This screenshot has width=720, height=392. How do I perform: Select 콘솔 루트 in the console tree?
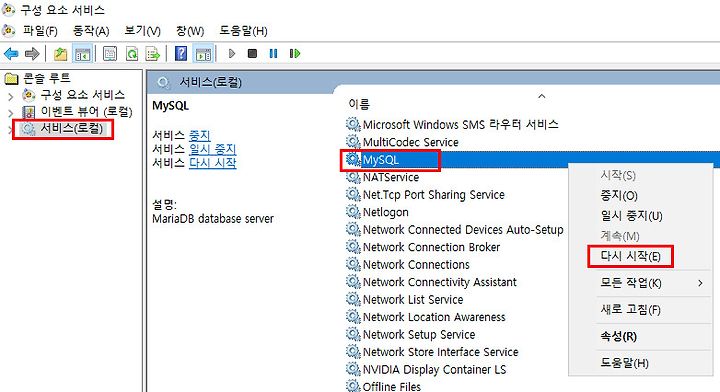[47, 78]
